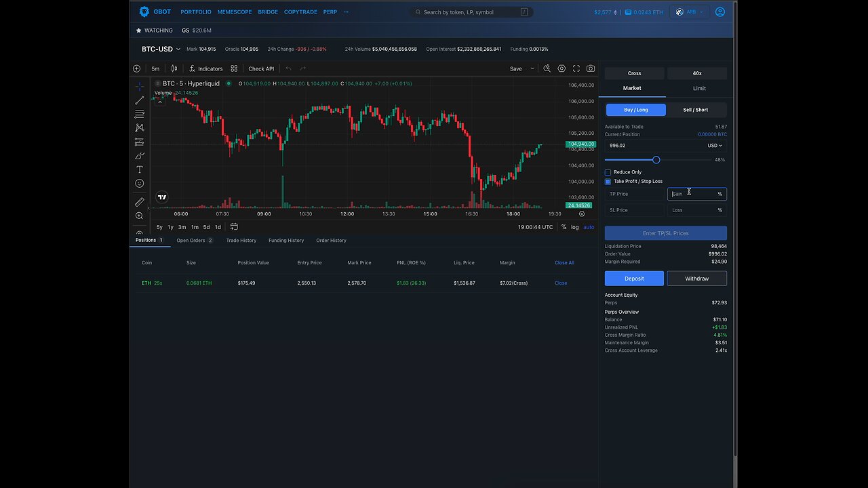Screen dimensions: 868x488
Task: Click the TradingView logo on chart
Action: pyautogui.click(x=162, y=198)
